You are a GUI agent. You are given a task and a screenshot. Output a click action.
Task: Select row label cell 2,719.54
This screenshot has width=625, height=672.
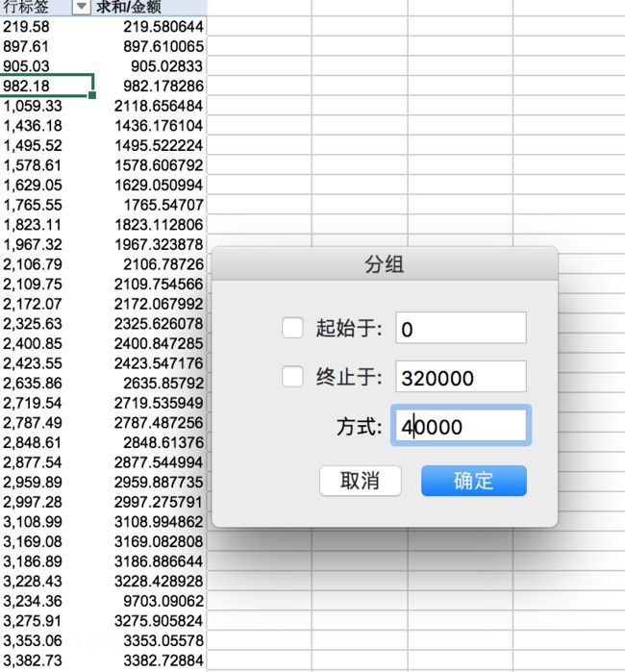click(x=47, y=403)
